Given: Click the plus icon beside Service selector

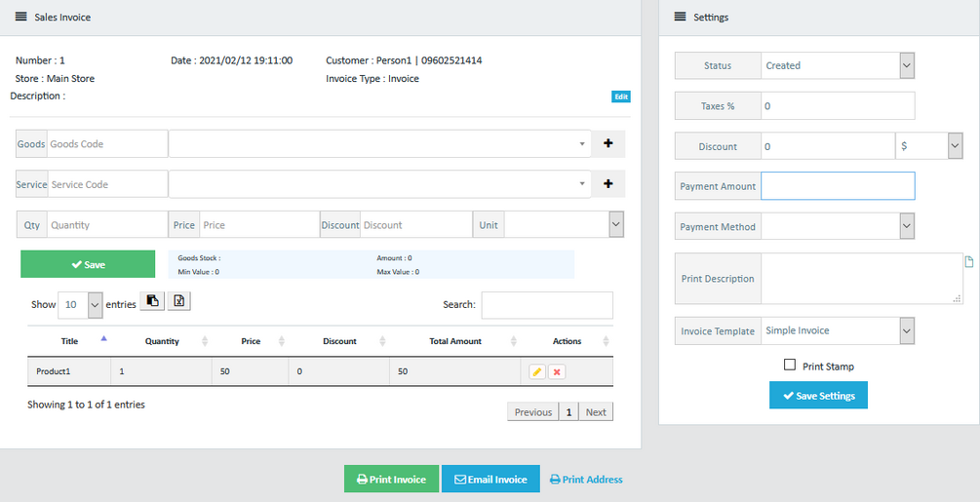Looking at the screenshot, I should point(608,184).
